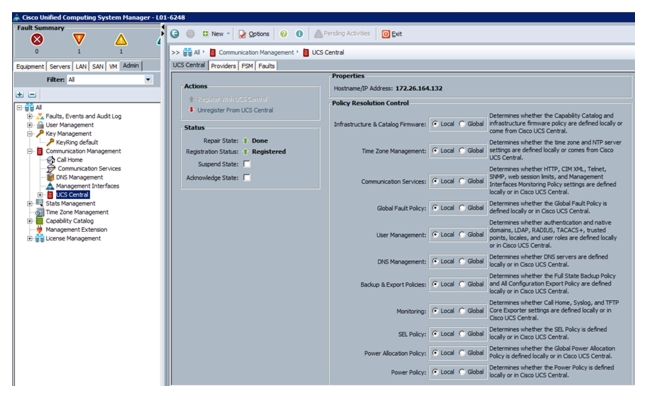Screen dimensions: 648x399
Task: Set User Management to Global
Action: [x=462, y=235]
